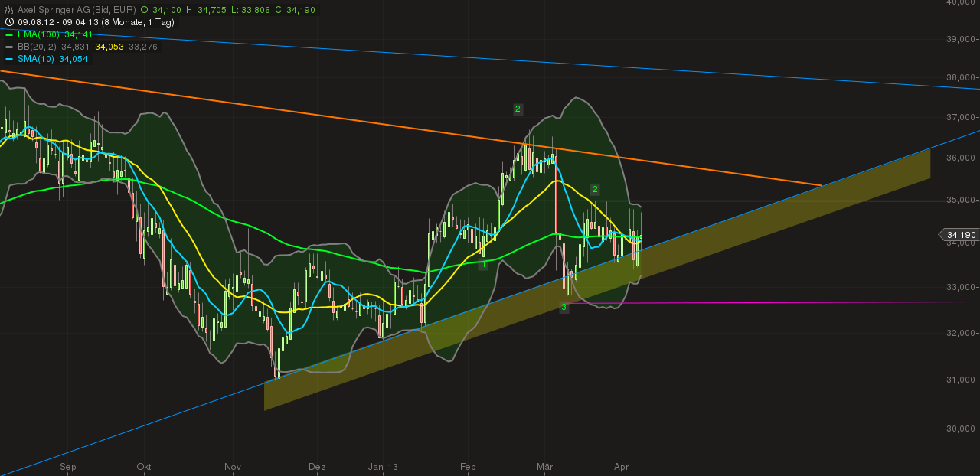
Task: Click the gray BB line legend icon
Action: [9, 47]
